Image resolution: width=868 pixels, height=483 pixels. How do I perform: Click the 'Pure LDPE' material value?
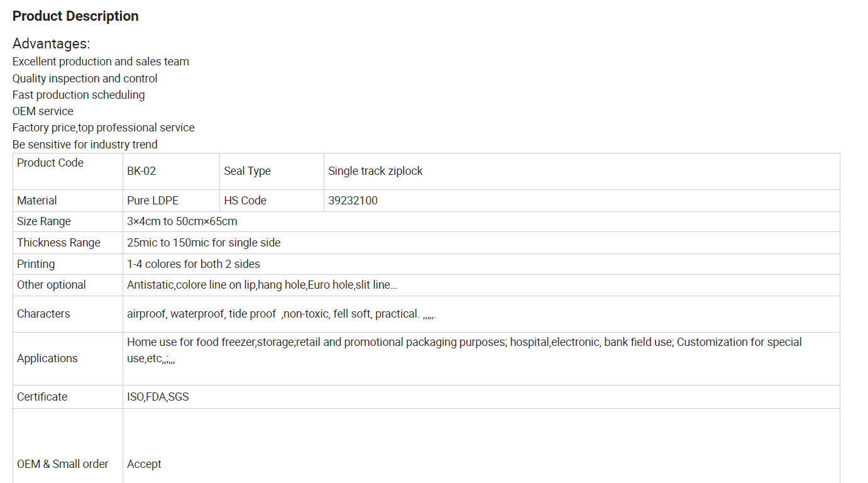(153, 201)
